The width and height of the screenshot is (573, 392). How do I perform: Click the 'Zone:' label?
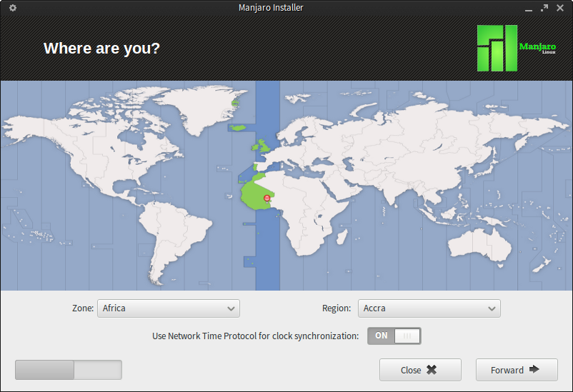point(83,308)
